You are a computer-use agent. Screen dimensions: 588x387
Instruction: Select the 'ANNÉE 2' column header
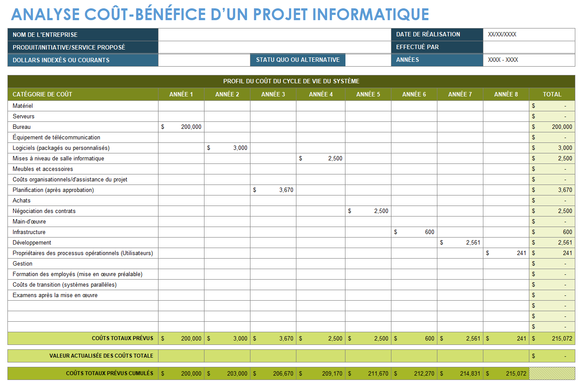tap(227, 94)
